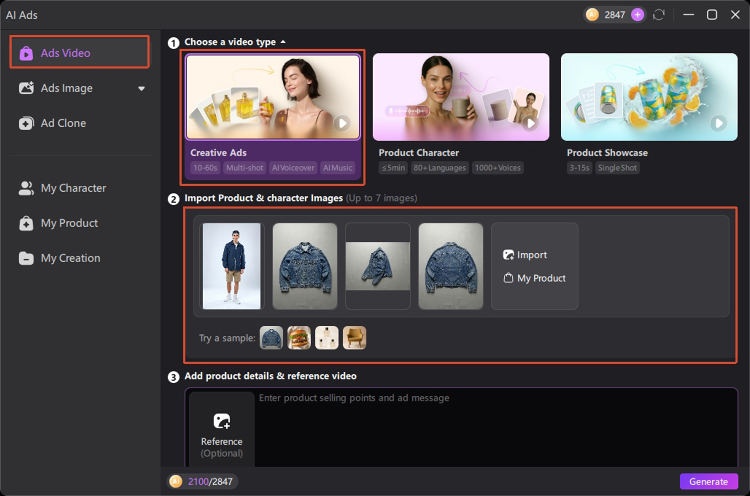Click the 10-60s tag on Creative Ads
750x496 pixels.
pos(205,168)
